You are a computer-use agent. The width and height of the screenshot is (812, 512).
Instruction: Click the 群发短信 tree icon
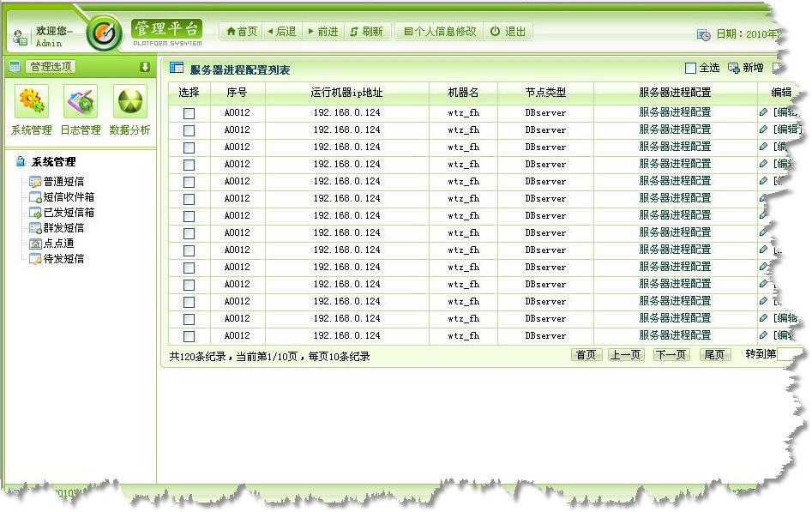[x=35, y=228]
